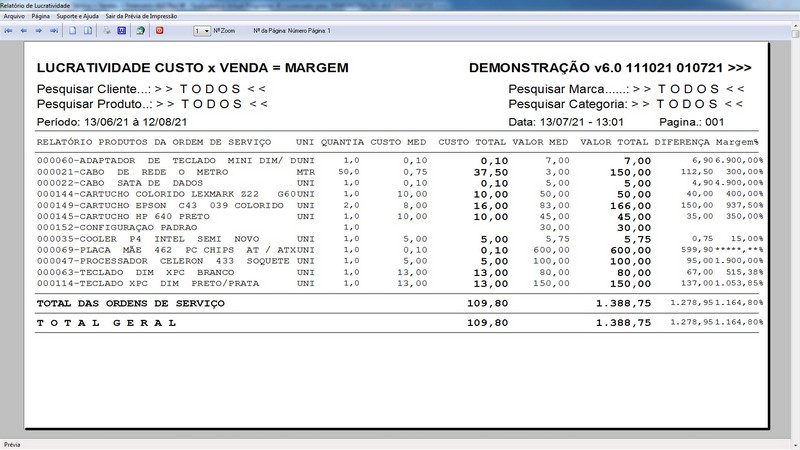
Task: Click the 'DIFERENÇA' column header
Action: click(682, 142)
